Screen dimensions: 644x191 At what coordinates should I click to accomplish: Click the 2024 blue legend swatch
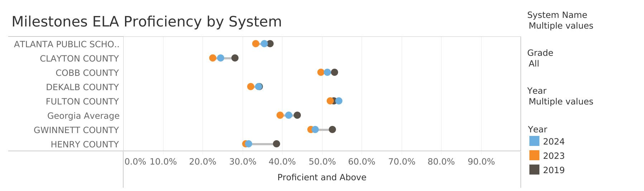[x=534, y=141]
